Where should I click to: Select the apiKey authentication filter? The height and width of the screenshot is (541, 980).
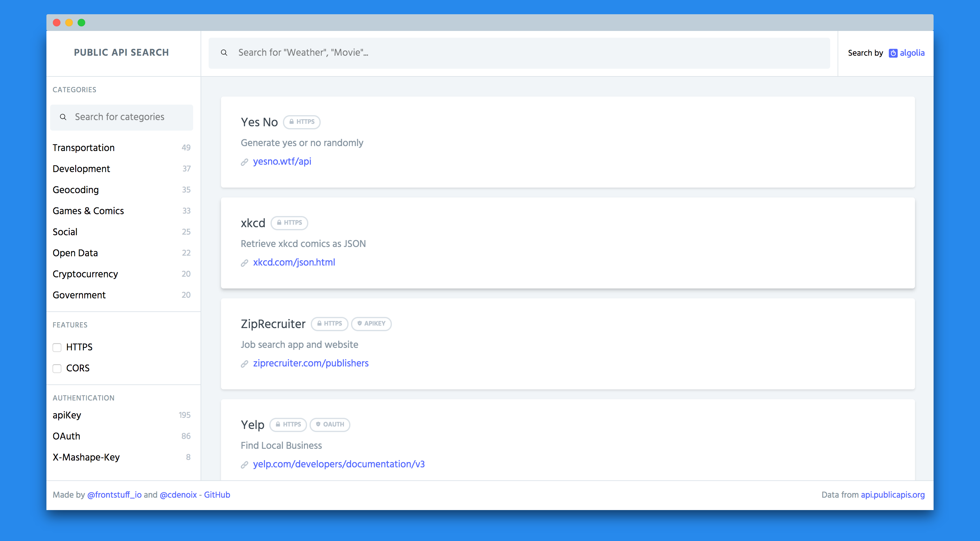67,415
